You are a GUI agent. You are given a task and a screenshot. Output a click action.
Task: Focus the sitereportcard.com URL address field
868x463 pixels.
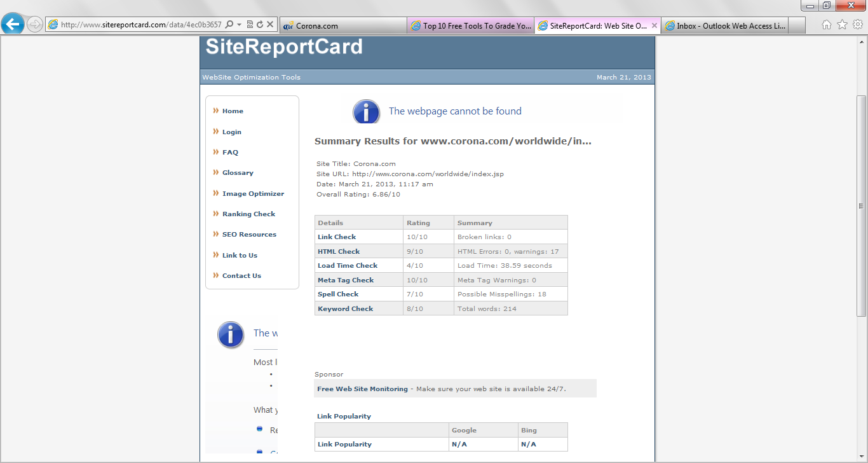(141, 25)
